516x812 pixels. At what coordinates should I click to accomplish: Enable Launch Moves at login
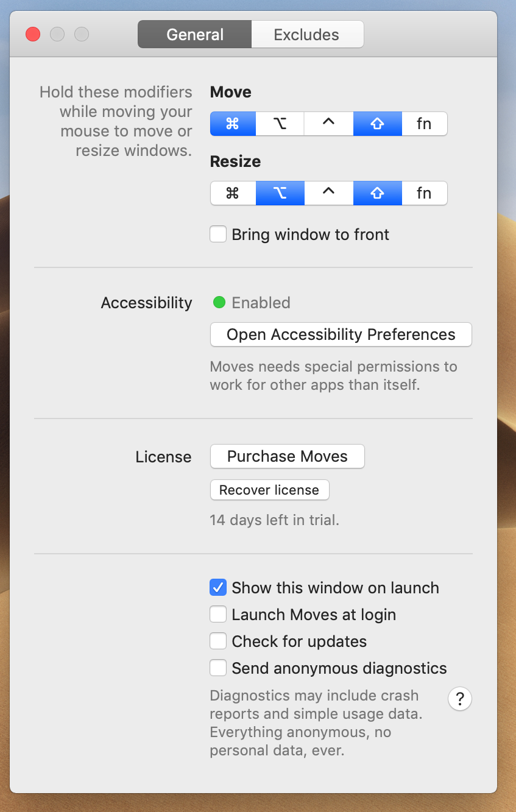click(x=218, y=615)
